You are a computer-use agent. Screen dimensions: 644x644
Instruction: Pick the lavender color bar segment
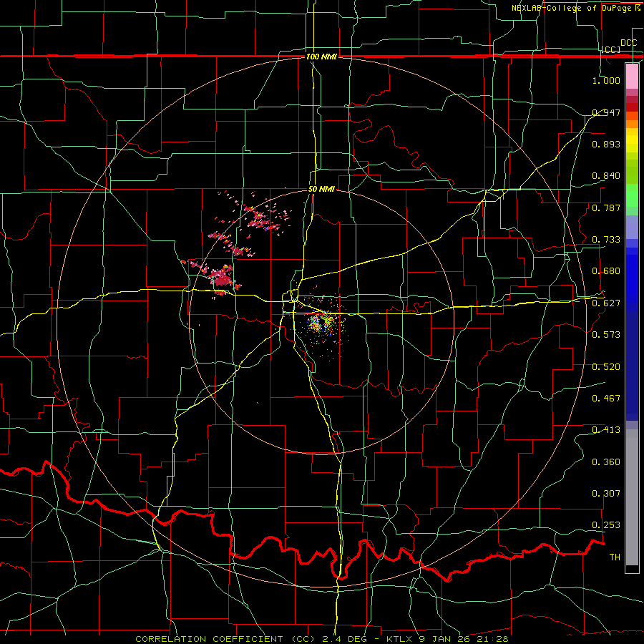(632, 227)
